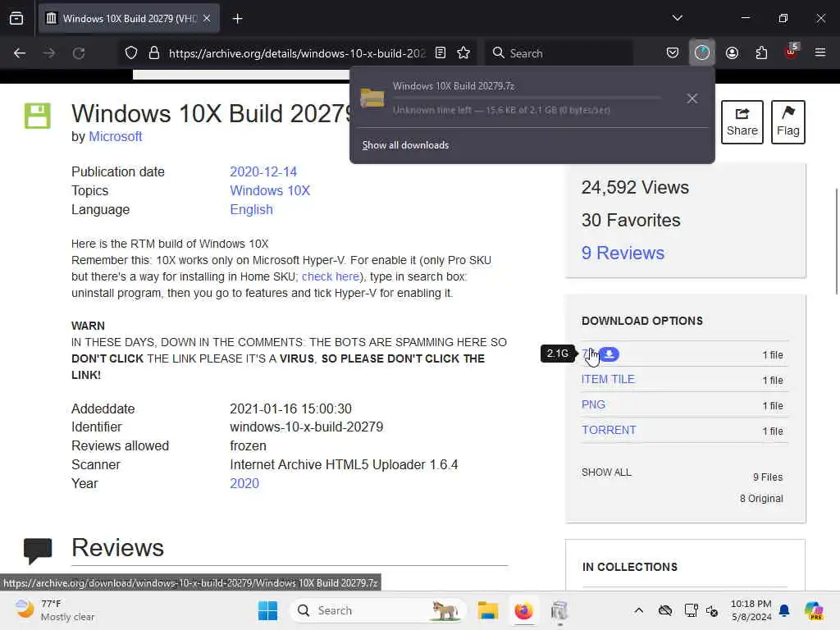Open Windows 10X topic link

270,190
